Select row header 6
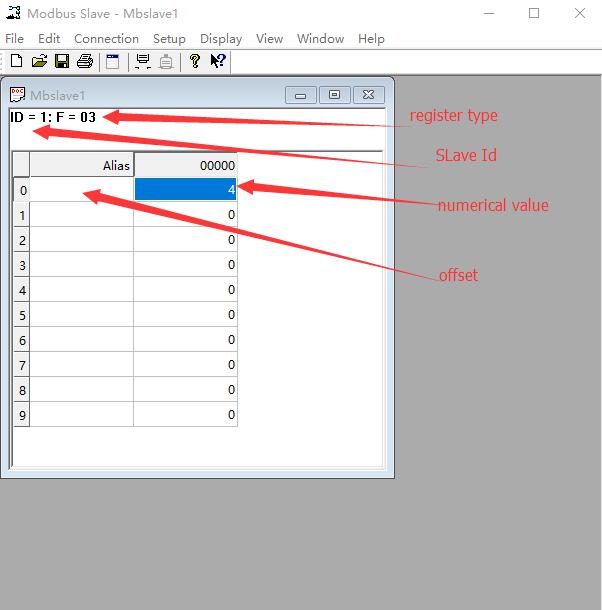Screen dimensions: 602x610 tap(22, 340)
